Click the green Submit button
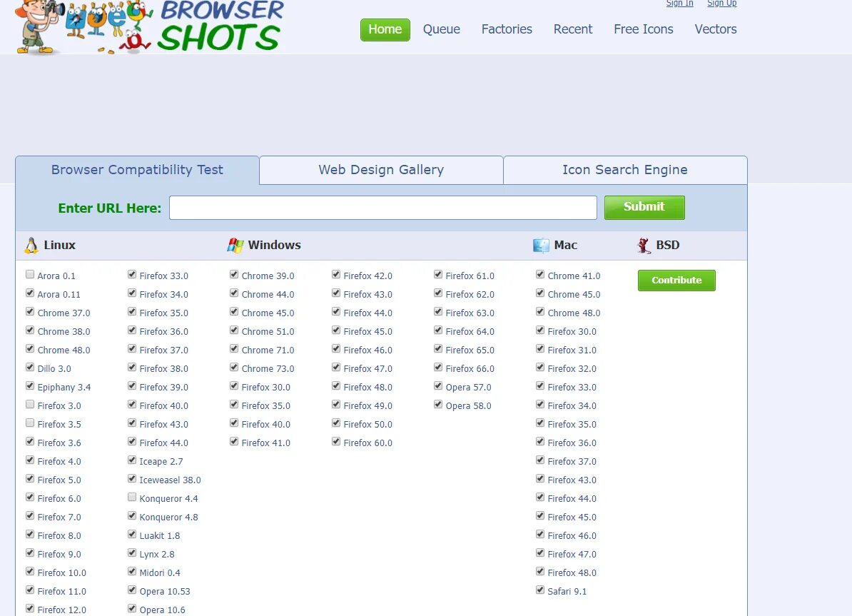Image resolution: width=852 pixels, height=616 pixels. click(x=644, y=208)
